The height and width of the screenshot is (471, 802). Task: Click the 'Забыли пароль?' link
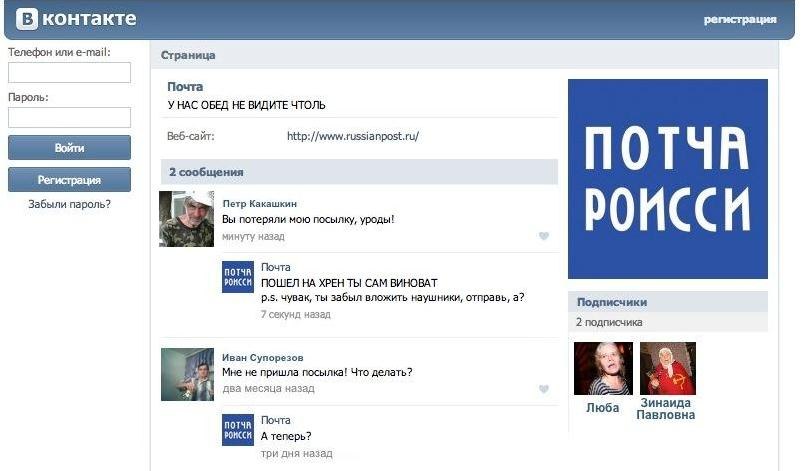(69, 204)
